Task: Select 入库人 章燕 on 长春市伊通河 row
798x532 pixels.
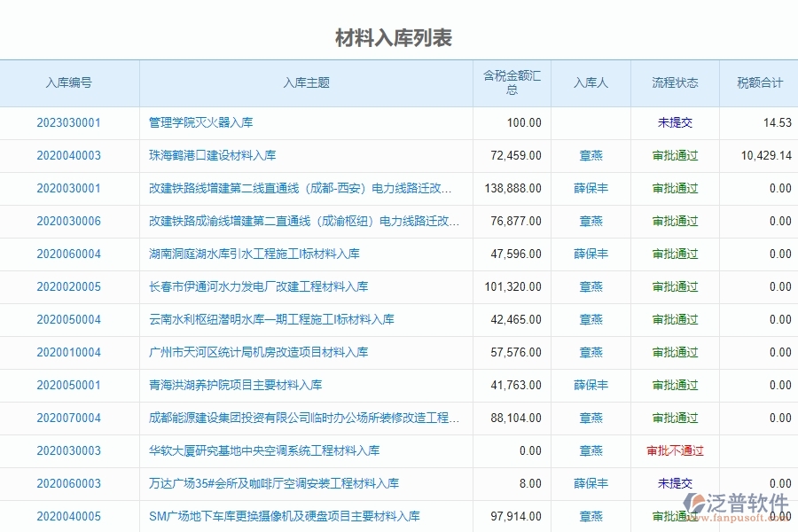Action: [590, 286]
